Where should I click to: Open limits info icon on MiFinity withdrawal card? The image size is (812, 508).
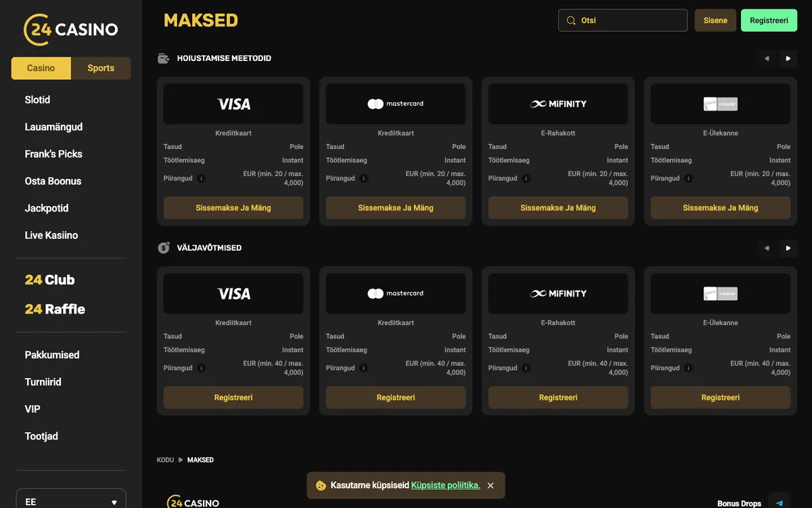point(526,368)
